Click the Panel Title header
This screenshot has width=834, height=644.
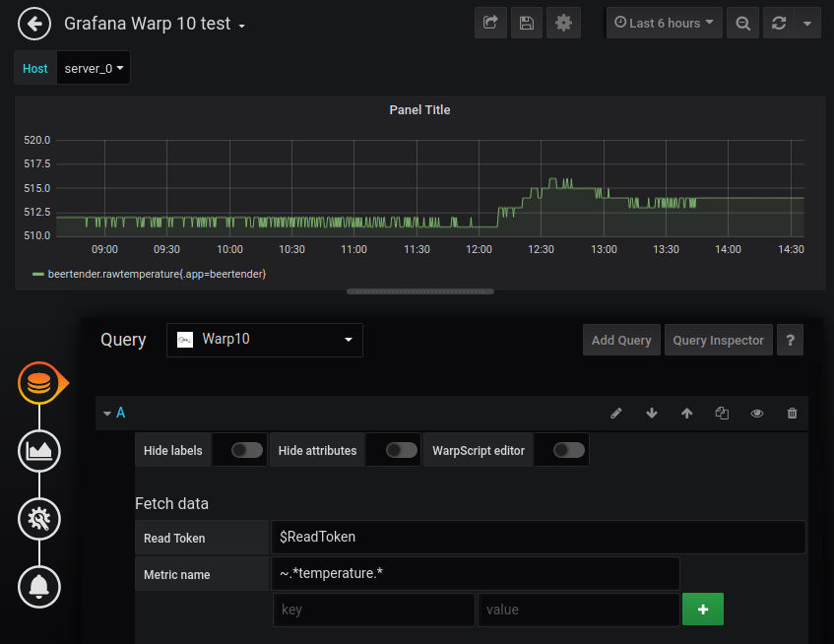pos(419,110)
